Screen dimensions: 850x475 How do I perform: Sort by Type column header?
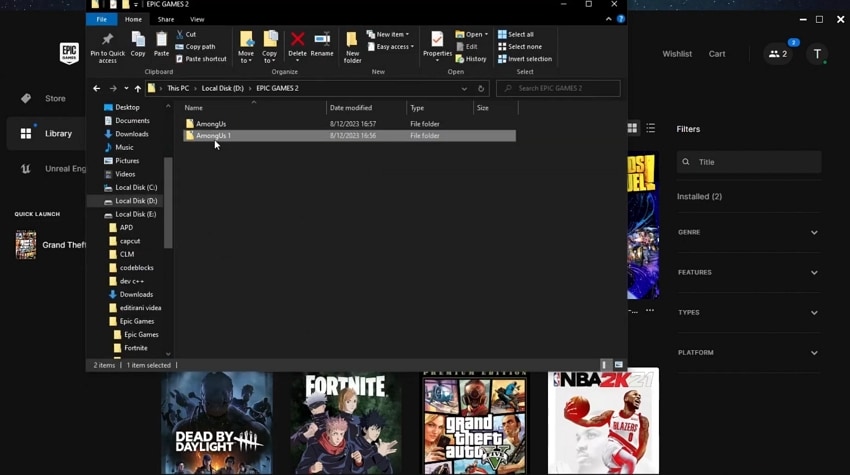click(440, 107)
